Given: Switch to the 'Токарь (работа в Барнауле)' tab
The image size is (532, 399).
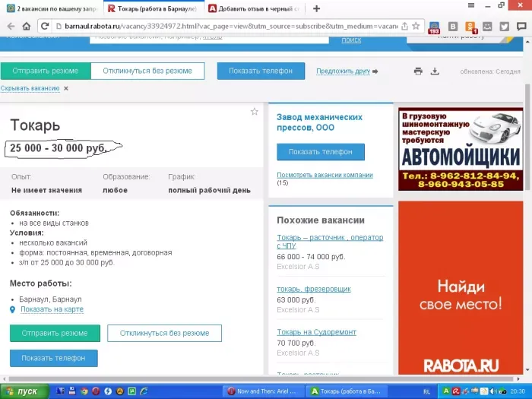Looking at the screenshot, I should (154, 9).
